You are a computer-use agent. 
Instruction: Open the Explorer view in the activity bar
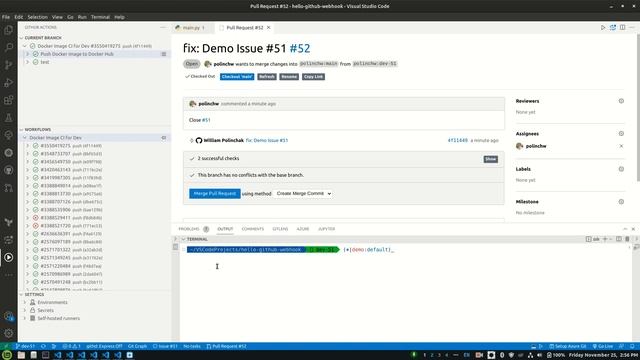9,30
